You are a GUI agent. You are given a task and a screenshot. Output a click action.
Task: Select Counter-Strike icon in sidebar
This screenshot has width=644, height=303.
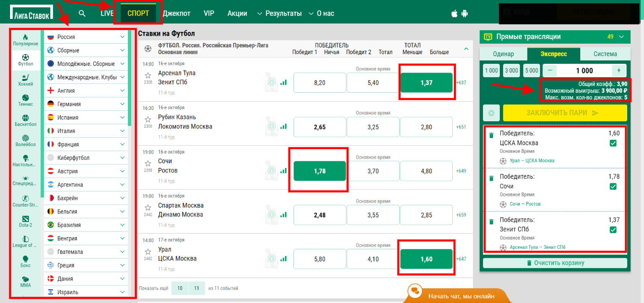click(26, 198)
